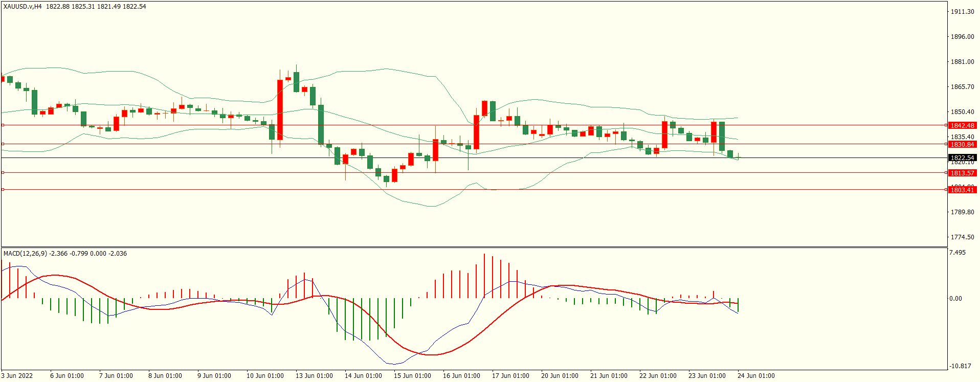Click the 1842.48 red price level label
The width and height of the screenshot is (980, 382).
coord(962,125)
